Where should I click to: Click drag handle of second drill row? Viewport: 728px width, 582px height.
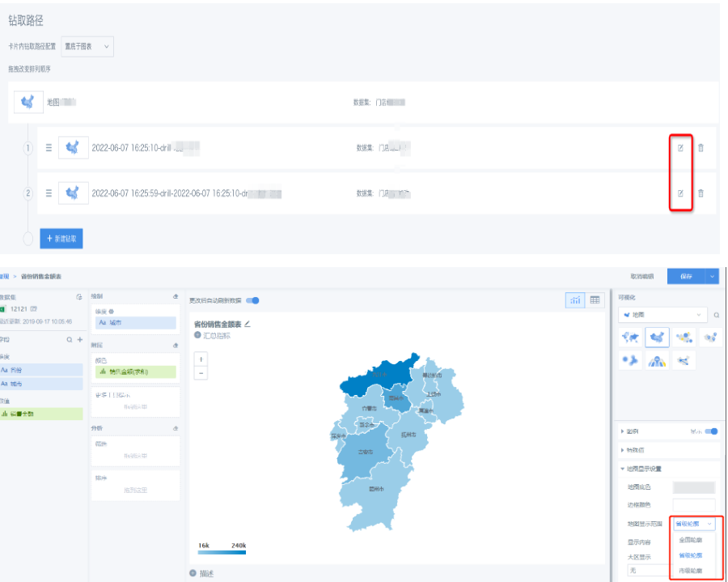(49, 193)
